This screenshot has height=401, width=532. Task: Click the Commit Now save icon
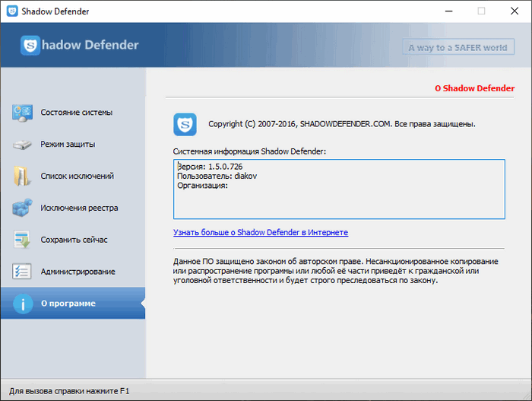pos(22,239)
